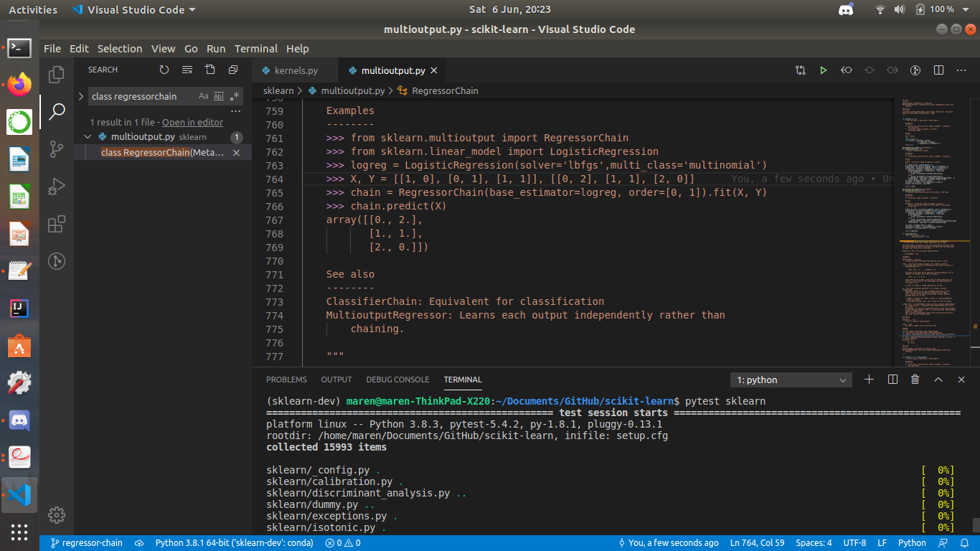Click UTF-8 encoding in status bar
The image size is (980, 551).
(854, 543)
